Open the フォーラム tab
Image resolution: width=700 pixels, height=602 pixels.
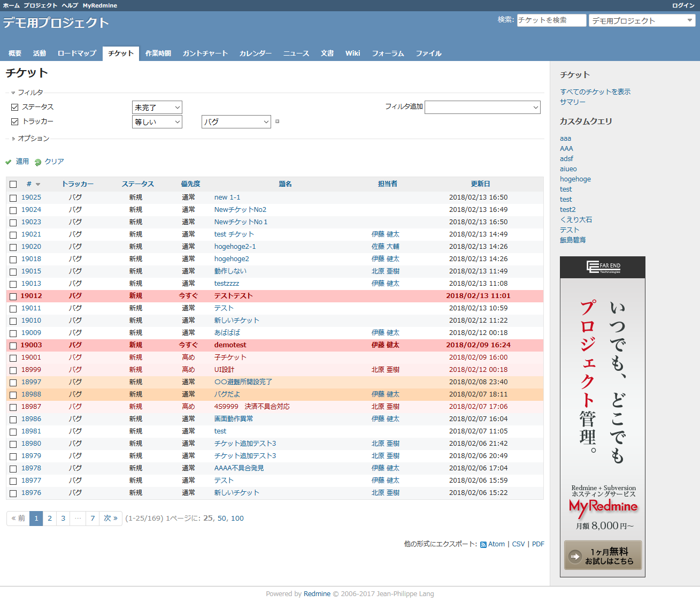coord(388,54)
